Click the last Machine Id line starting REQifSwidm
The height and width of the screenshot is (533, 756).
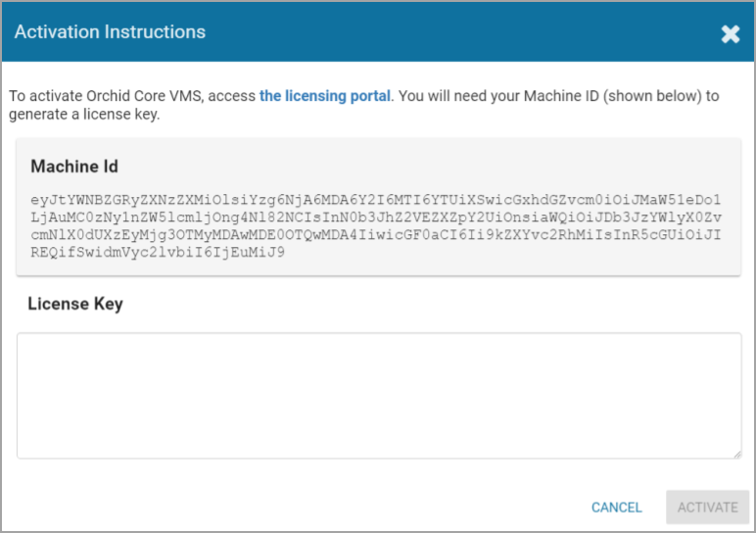(158, 253)
